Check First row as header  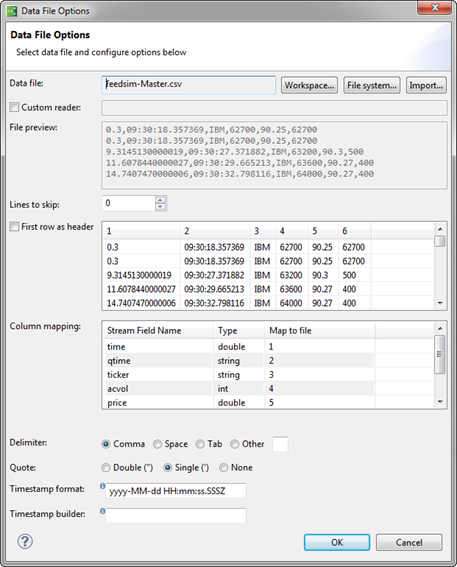tap(14, 226)
